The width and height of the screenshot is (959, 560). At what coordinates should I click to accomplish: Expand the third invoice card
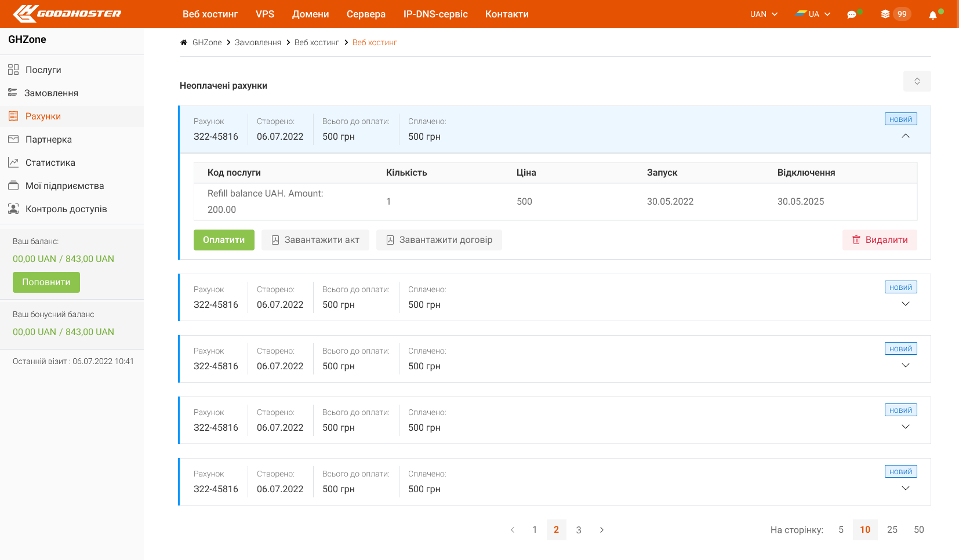(906, 365)
